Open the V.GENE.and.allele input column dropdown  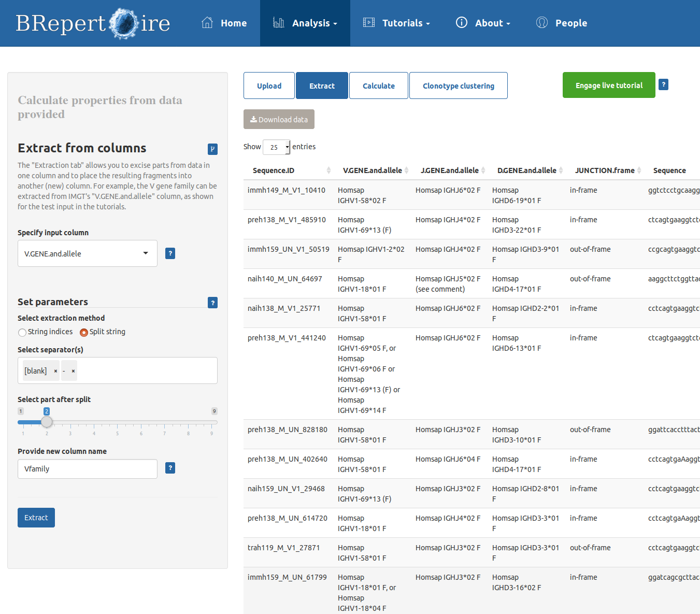click(88, 253)
